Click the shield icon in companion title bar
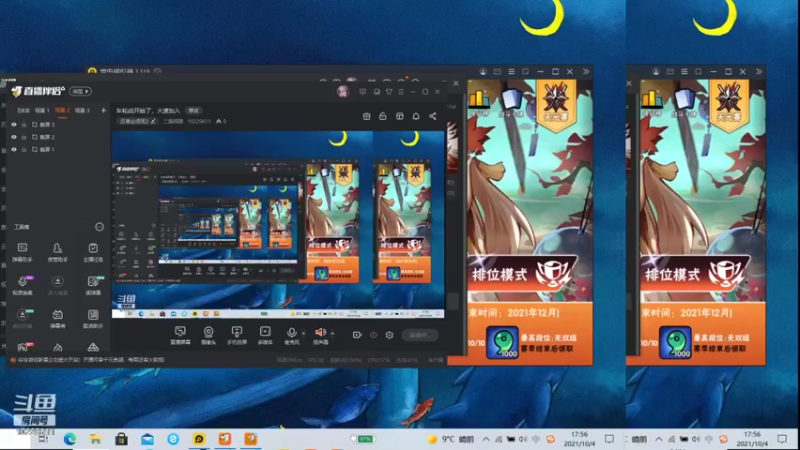The height and width of the screenshot is (450, 800). click(363, 92)
